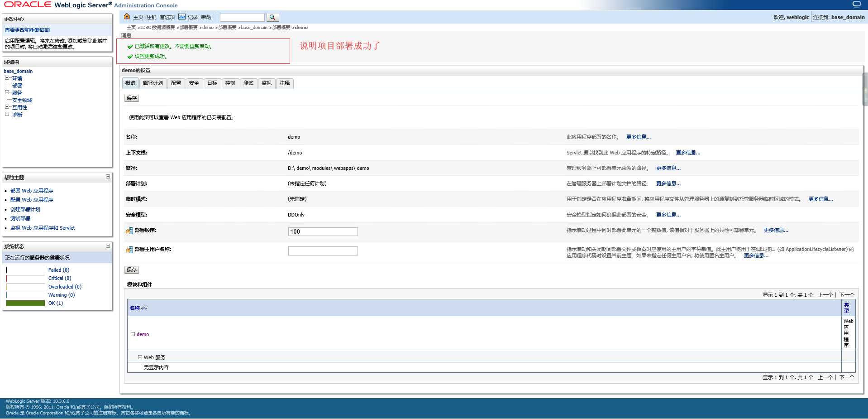This screenshot has height=419, width=868.
Task: Collapse the demo row in modules table
Action: coord(133,334)
